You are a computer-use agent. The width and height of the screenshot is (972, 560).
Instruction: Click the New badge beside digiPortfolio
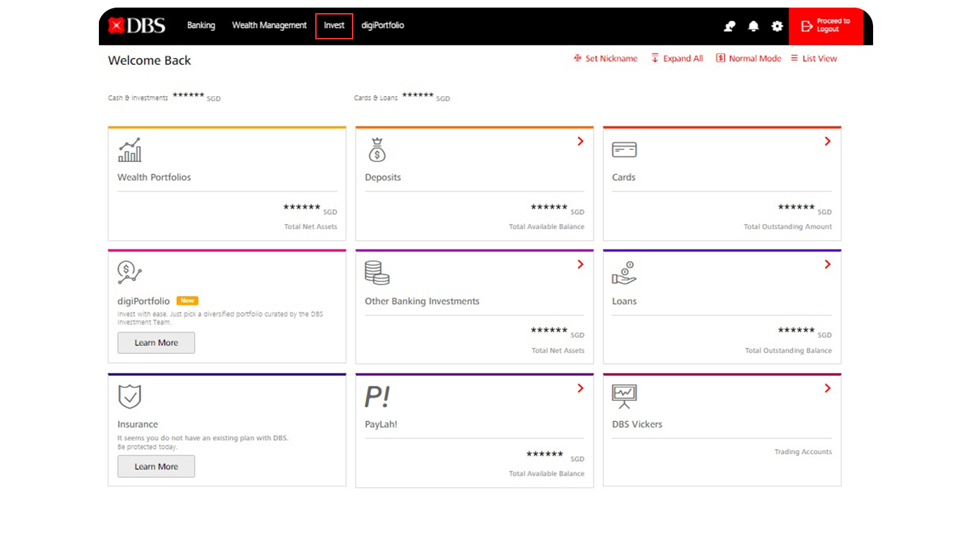187,301
